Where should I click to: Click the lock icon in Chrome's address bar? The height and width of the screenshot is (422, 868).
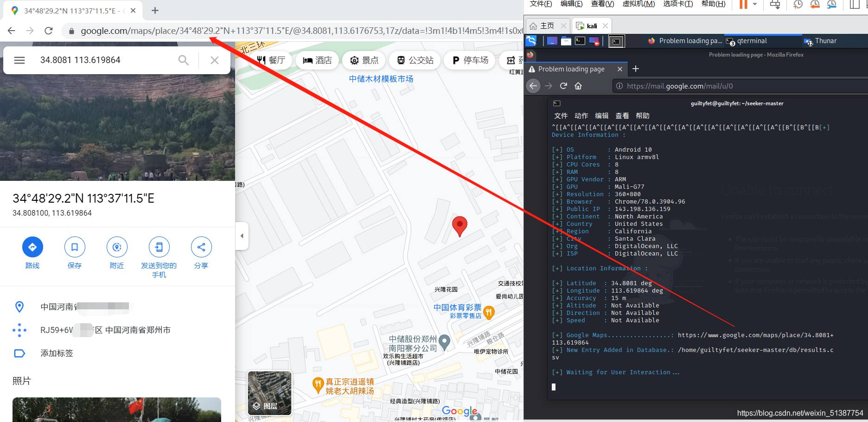71,31
